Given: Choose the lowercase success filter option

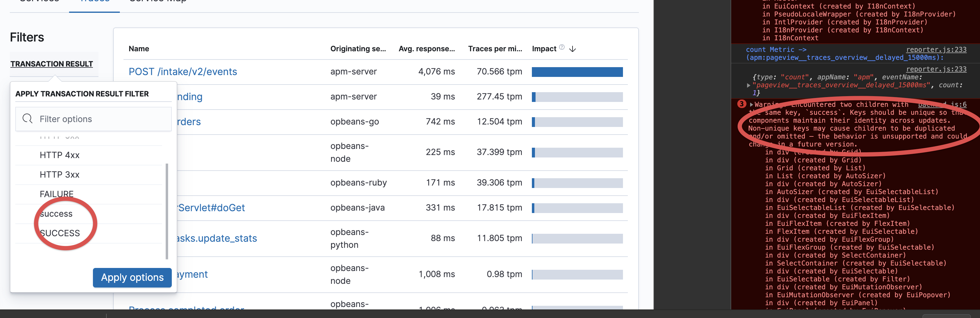Looking at the screenshot, I should point(56,214).
